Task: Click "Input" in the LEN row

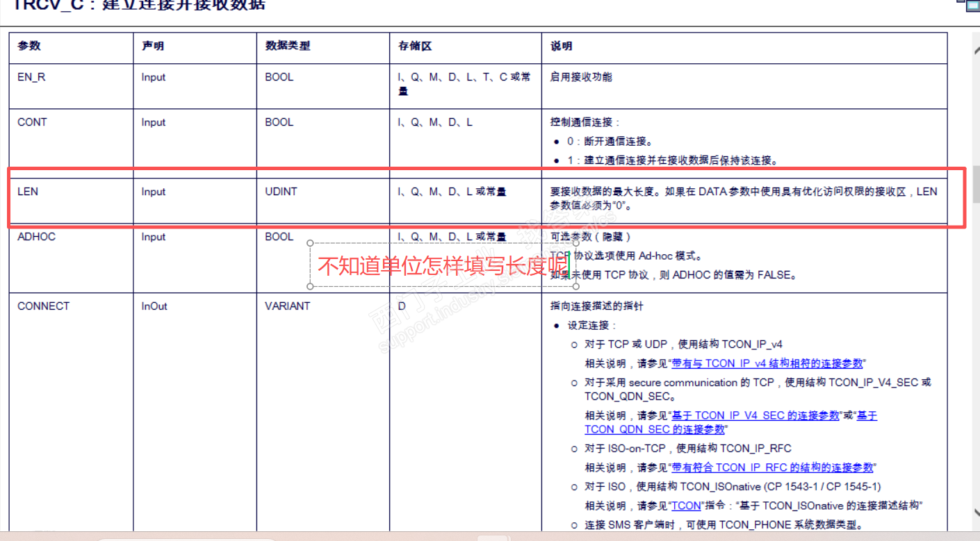Action: click(x=154, y=192)
